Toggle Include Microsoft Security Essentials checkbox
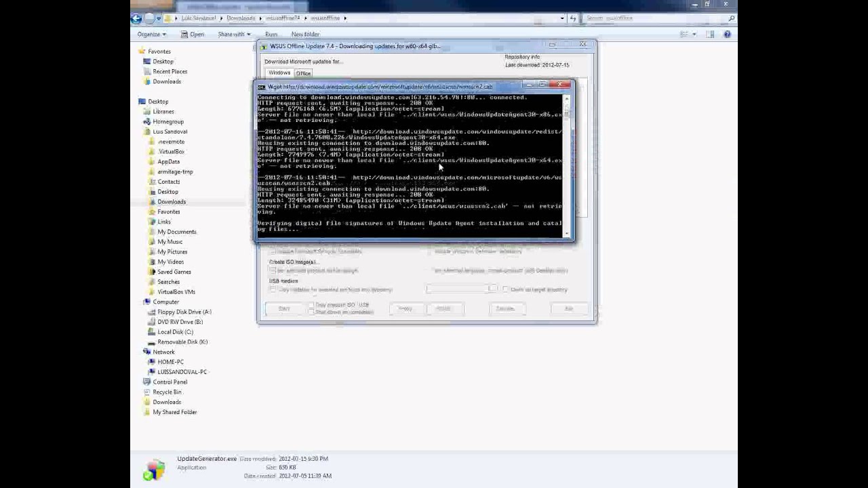868x488 pixels. click(x=273, y=251)
